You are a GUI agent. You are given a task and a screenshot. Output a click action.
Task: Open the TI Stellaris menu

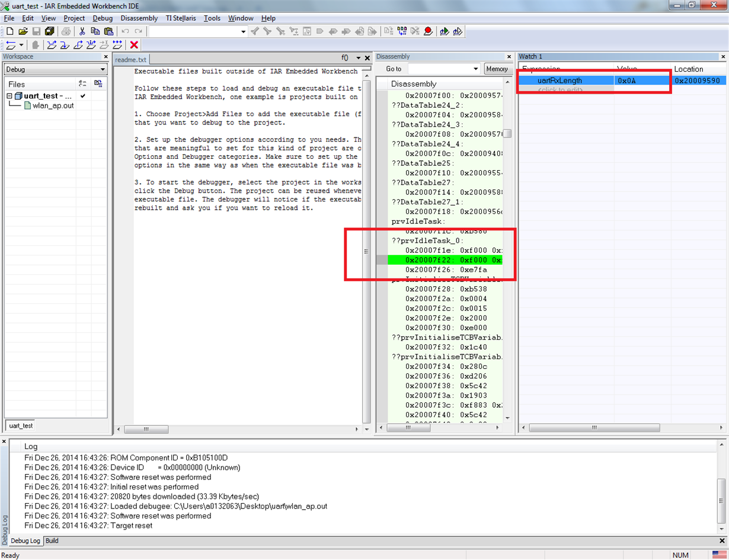pos(181,18)
